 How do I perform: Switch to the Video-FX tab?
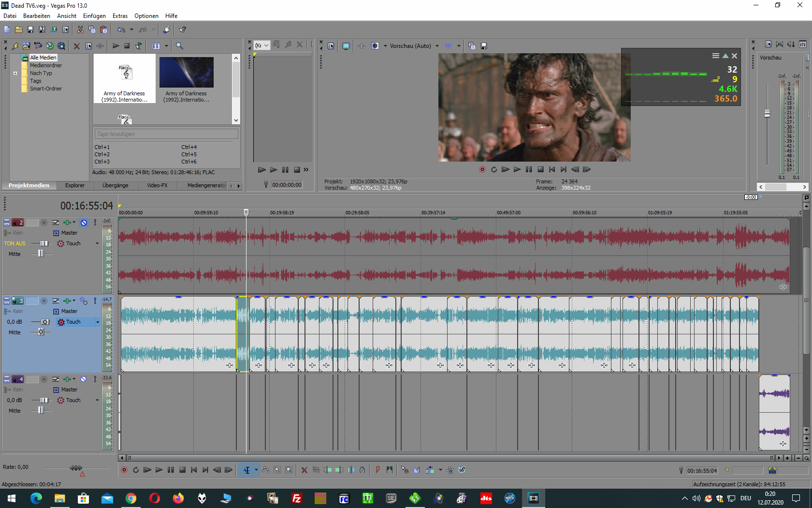pos(157,185)
